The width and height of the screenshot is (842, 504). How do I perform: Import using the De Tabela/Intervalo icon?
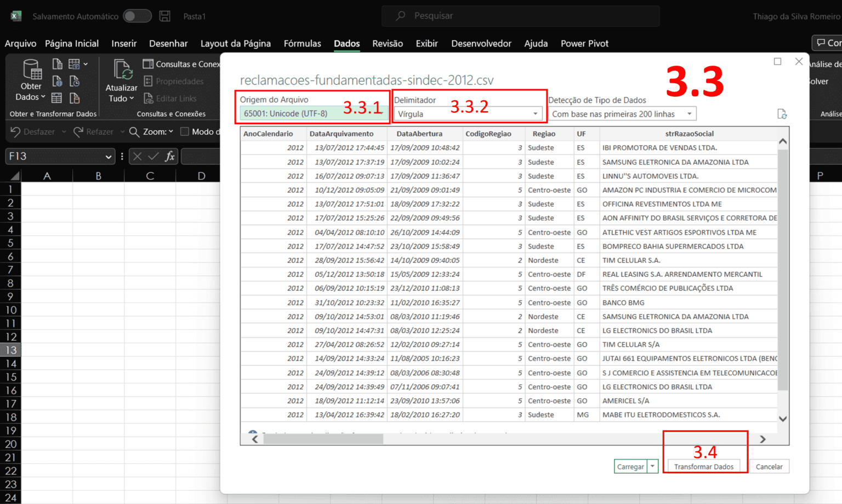click(x=56, y=98)
